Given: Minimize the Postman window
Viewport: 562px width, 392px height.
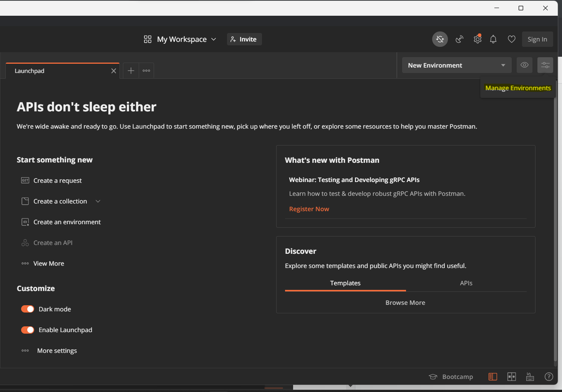Looking at the screenshot, I should pos(497,8).
